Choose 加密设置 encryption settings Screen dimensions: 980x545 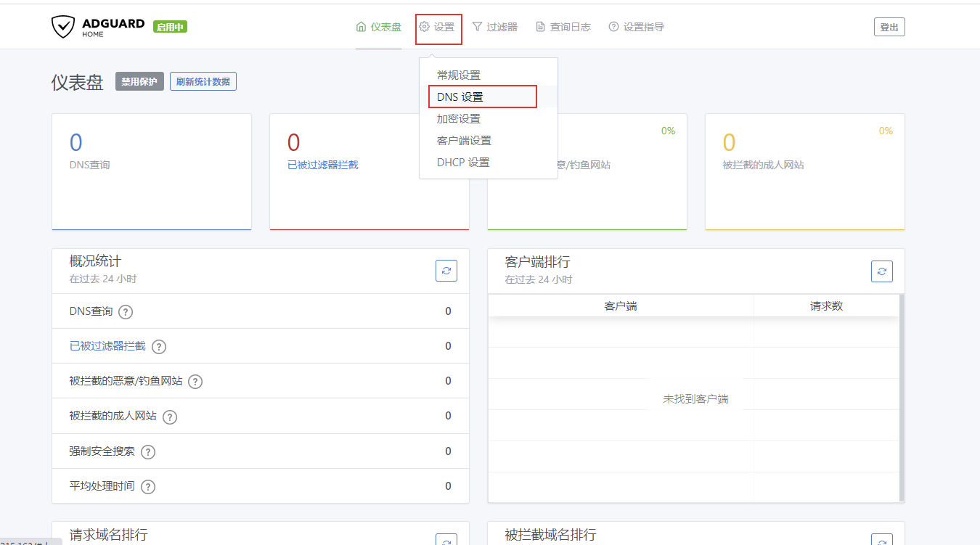pos(488,118)
